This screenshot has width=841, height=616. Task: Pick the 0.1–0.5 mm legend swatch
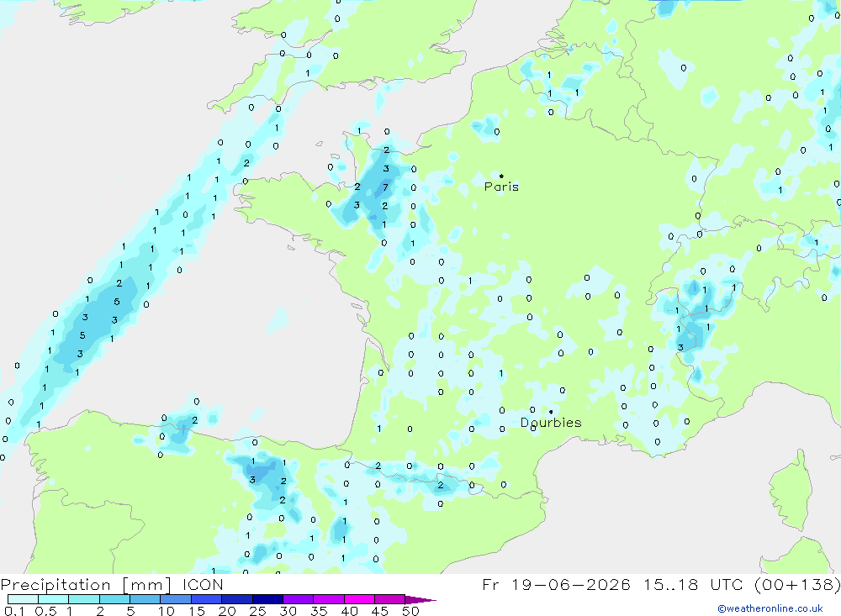click(23, 599)
